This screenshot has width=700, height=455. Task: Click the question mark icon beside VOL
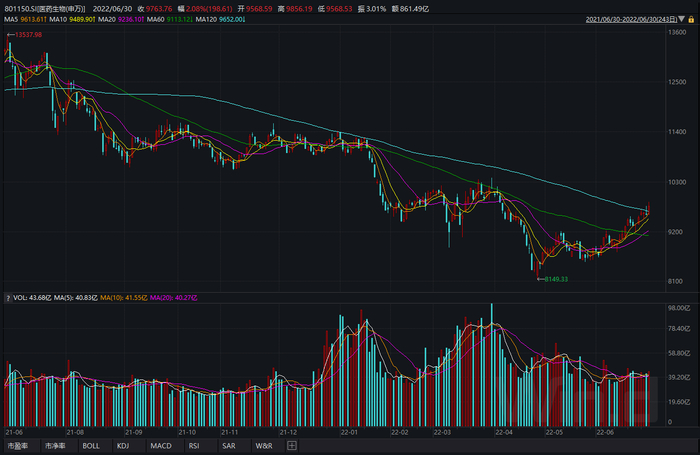pyautogui.click(x=8, y=298)
